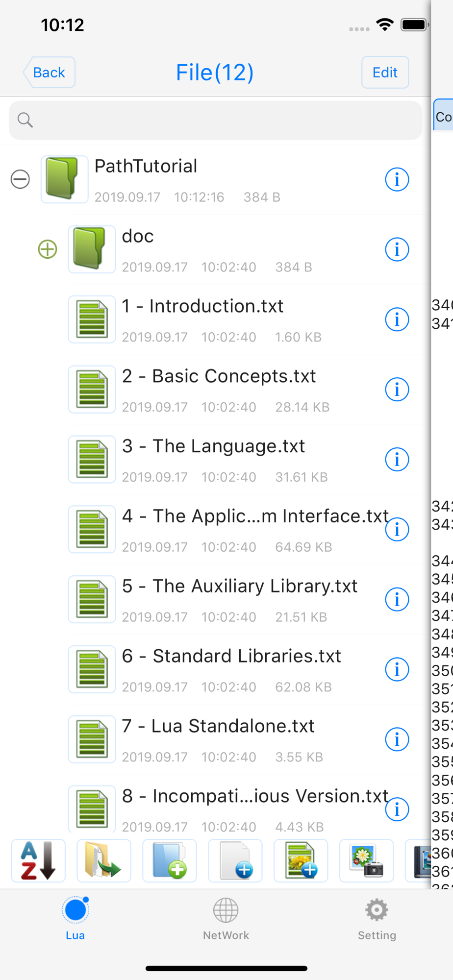Expand the doc folder
Image resolution: width=453 pixels, height=980 pixels.
pyautogui.click(x=48, y=249)
